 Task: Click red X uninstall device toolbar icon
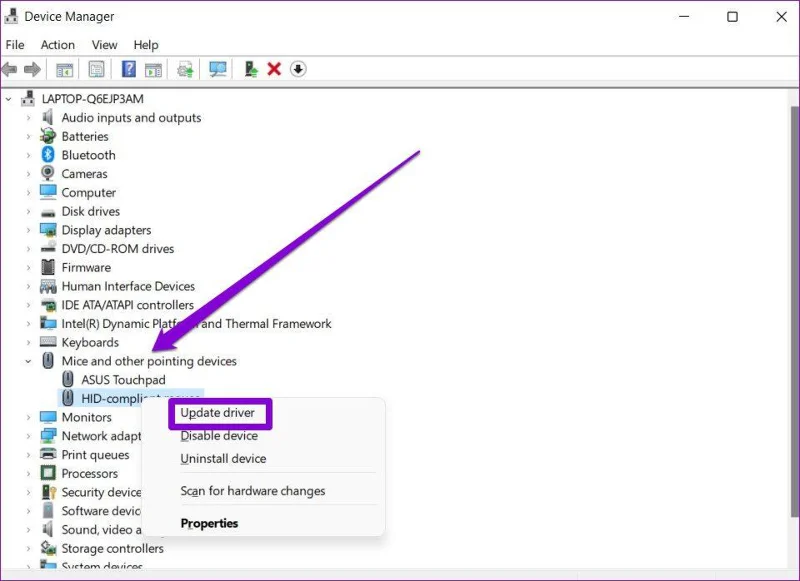click(x=274, y=68)
